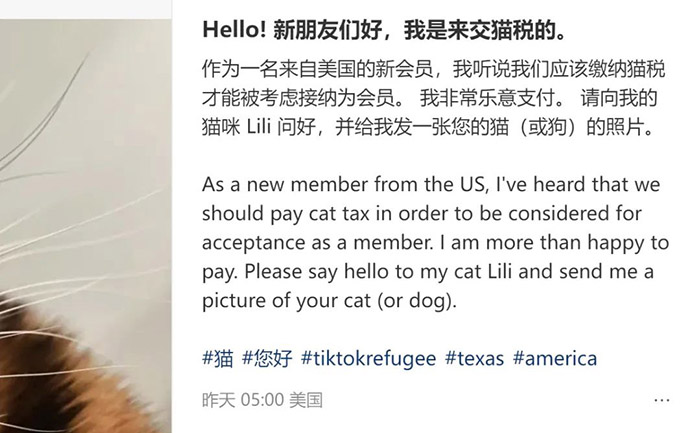Screen dimensions: 700x433
Task: Open the three-dot more options menu
Action: click(x=661, y=400)
